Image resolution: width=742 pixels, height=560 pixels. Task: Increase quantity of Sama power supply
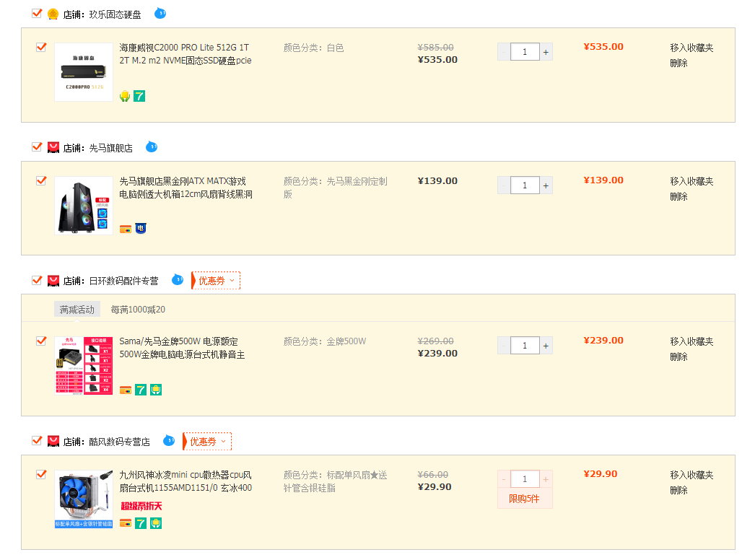(x=546, y=346)
